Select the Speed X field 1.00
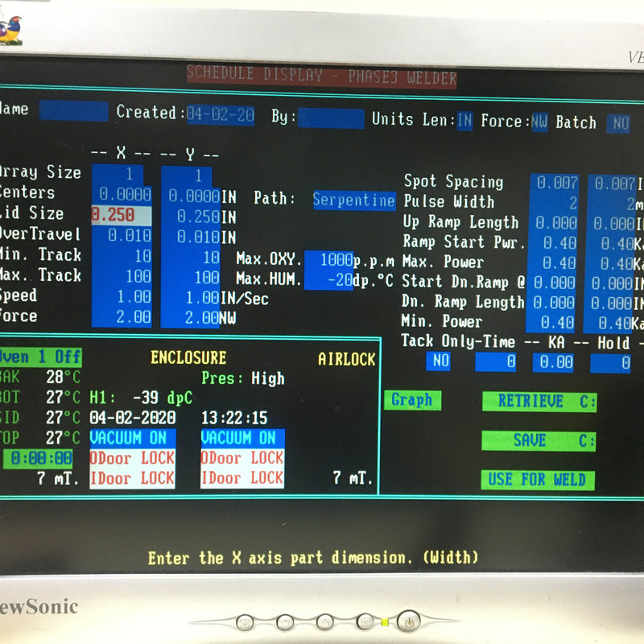This screenshot has height=644, width=644. 122,297
